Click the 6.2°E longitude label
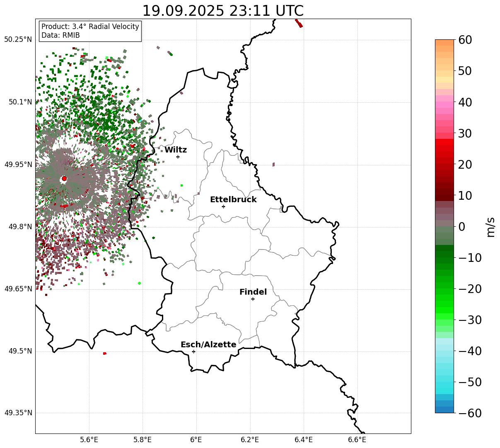Viewport: 500px width, 448px height. coord(250,440)
